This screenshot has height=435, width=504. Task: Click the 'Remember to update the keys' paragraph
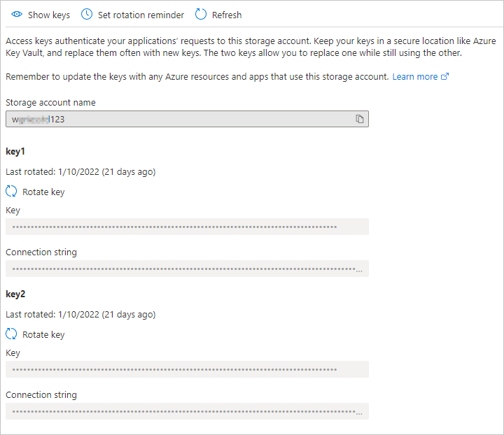(x=197, y=77)
